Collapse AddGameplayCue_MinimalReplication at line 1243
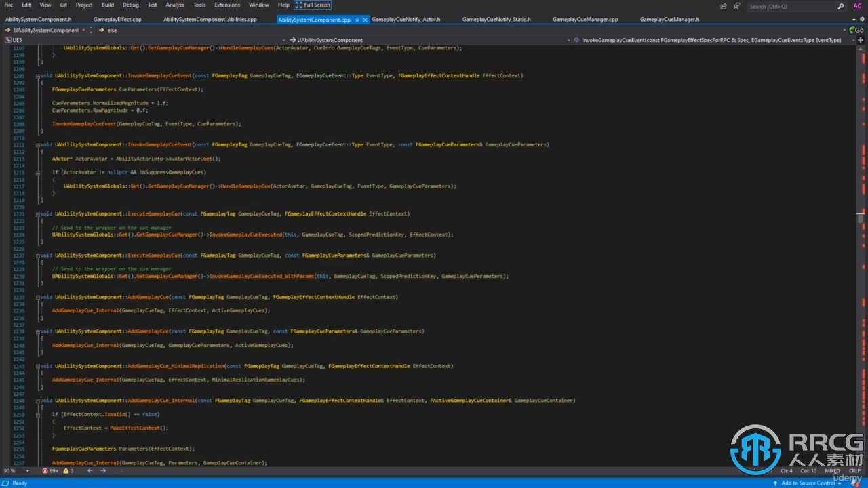Screen dimensions: 868x488 coord(38,366)
